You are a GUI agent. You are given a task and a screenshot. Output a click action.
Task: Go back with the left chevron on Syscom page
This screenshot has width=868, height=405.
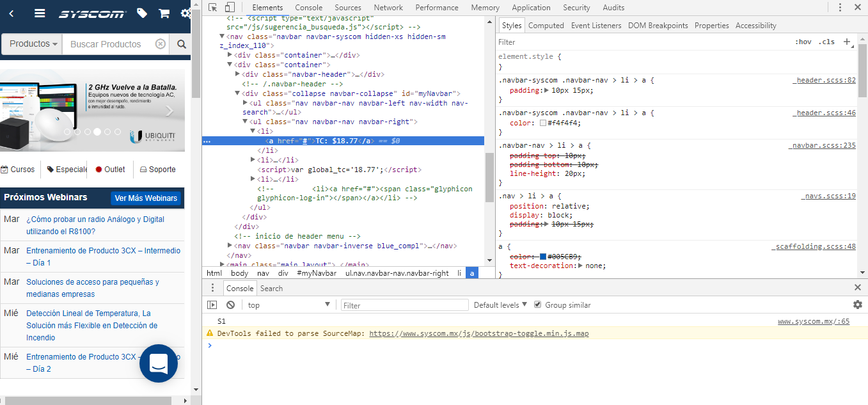(12, 13)
